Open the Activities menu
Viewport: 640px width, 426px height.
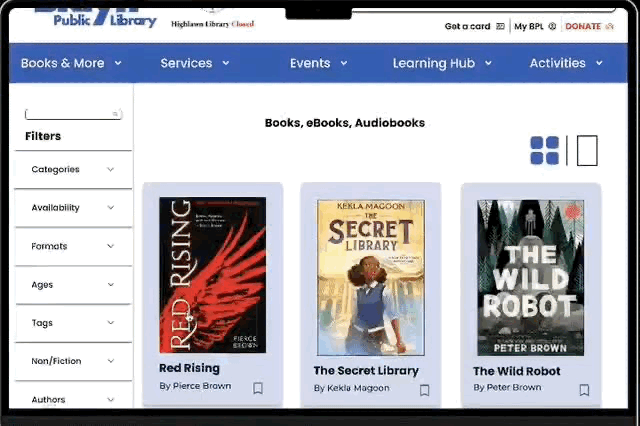[x=566, y=63]
